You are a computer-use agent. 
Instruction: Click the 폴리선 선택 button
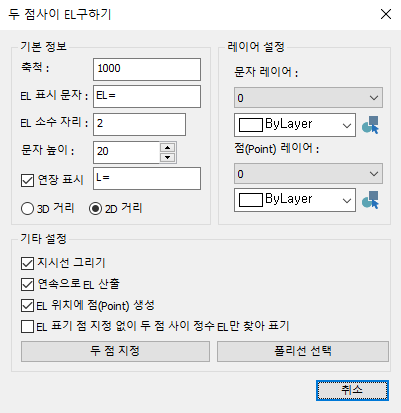click(x=303, y=351)
